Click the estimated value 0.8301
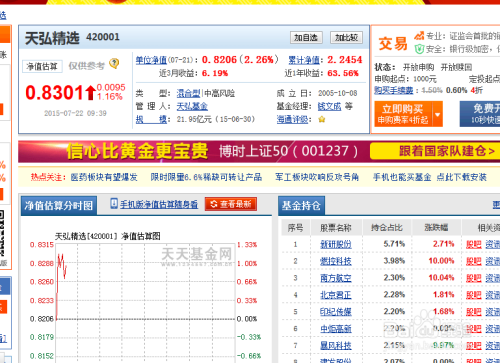Viewport: 500px width, 363px height. pos(54,93)
